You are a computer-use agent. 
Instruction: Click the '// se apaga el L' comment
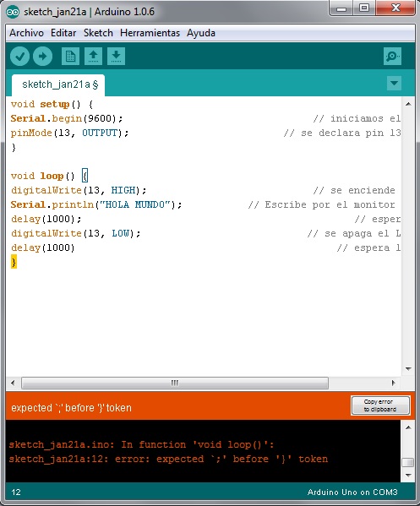coord(354,233)
